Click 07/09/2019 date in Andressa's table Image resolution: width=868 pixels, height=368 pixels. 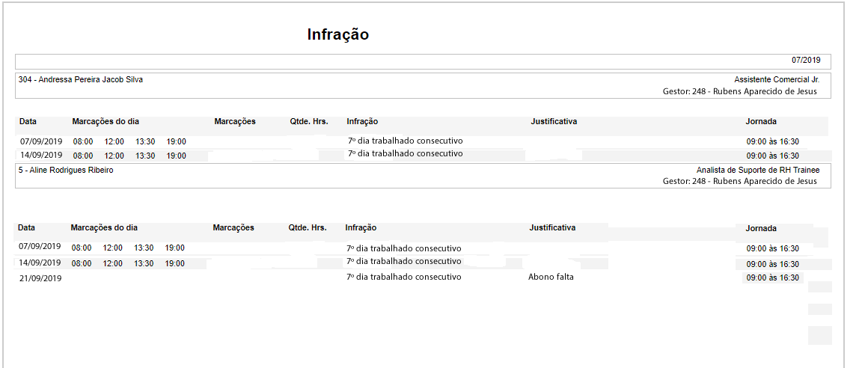41,141
